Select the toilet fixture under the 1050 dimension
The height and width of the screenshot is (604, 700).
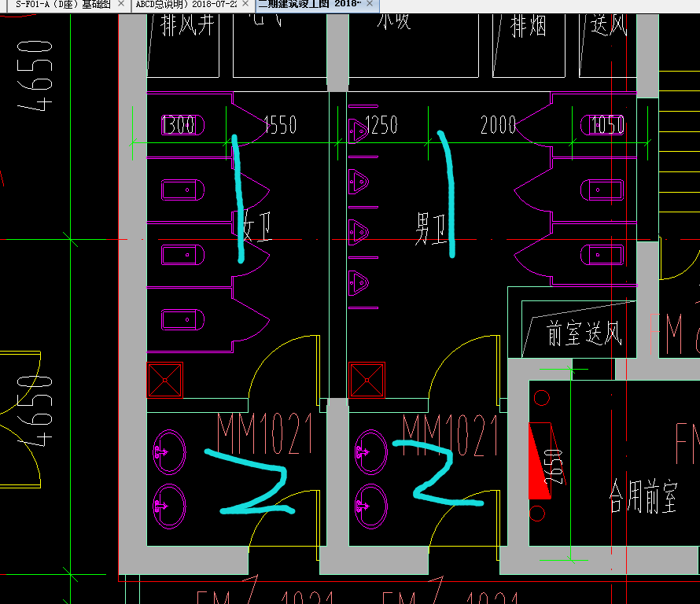(x=602, y=125)
